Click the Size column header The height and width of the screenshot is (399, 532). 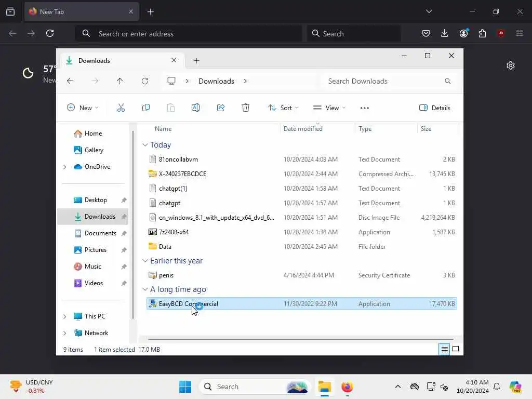click(426, 129)
